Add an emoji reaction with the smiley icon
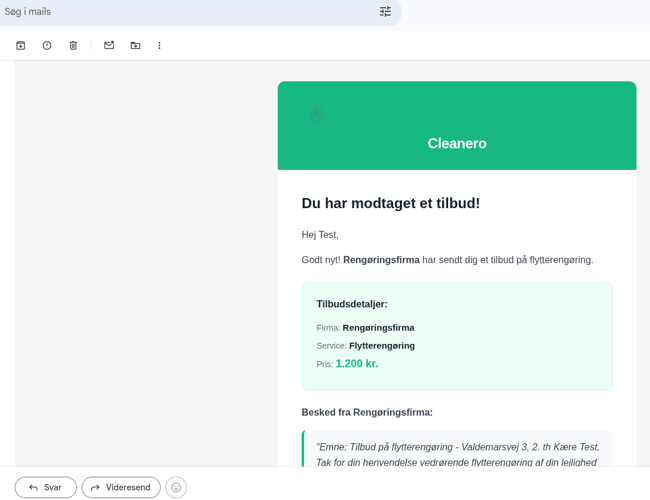This screenshot has height=500, width=650. (176, 487)
